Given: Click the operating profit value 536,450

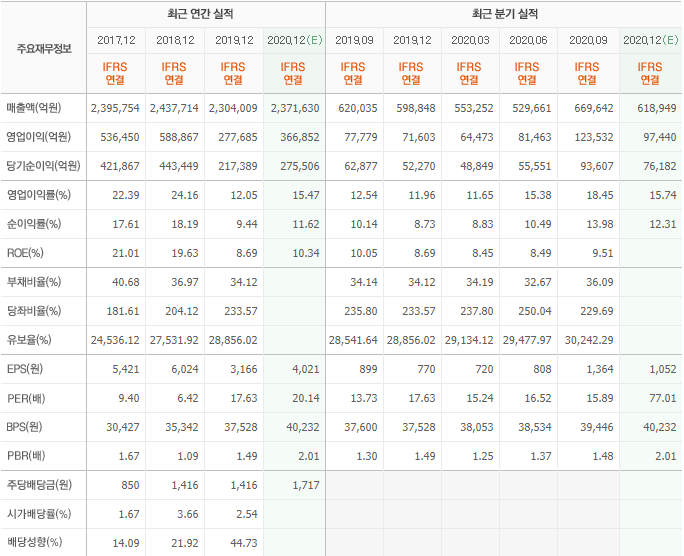Looking at the screenshot, I should coord(120,137).
